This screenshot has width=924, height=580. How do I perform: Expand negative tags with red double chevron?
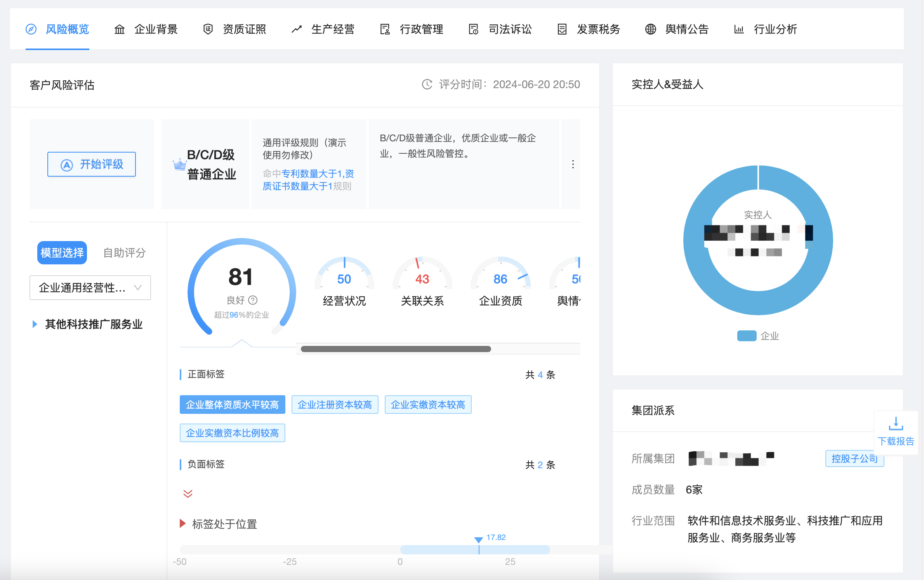(x=188, y=493)
